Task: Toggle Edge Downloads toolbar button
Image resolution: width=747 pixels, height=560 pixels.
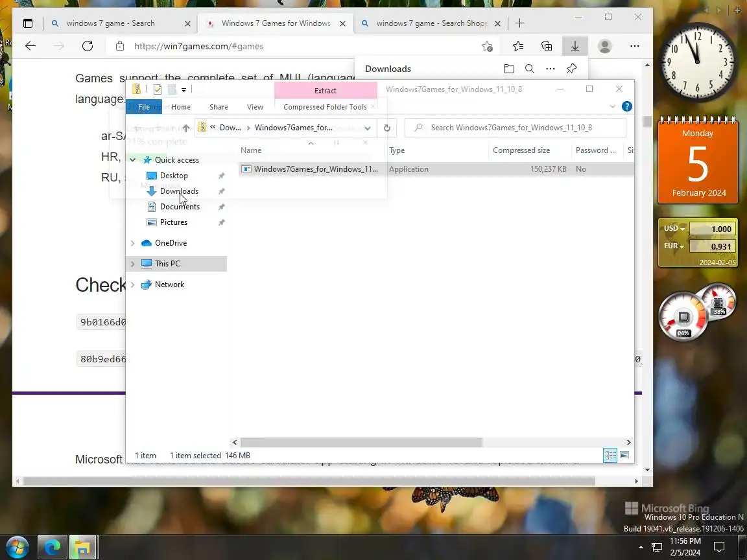Action: 575,46
